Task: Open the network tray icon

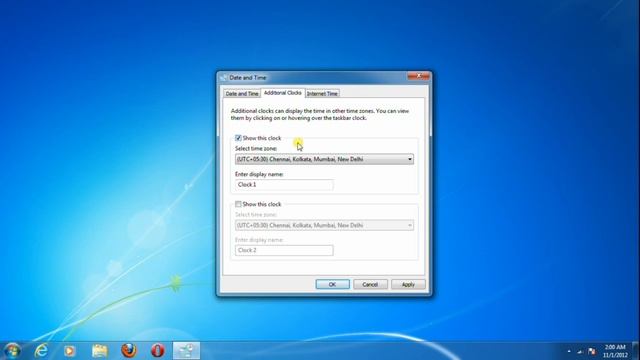Action: (580, 351)
